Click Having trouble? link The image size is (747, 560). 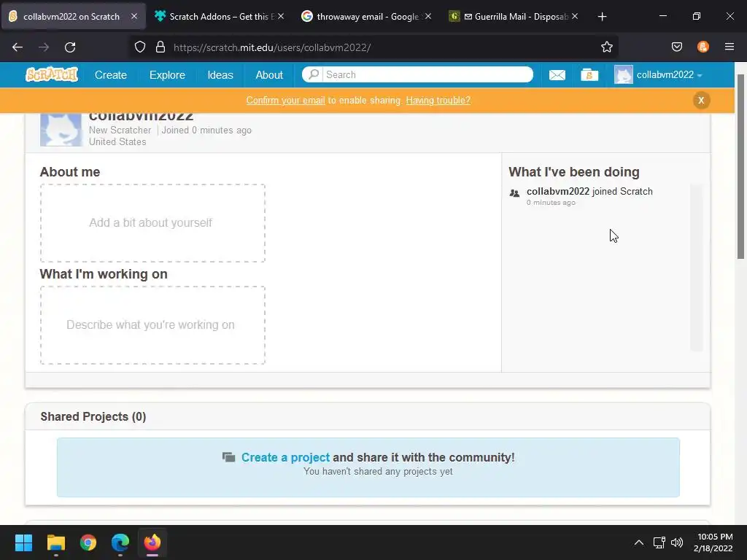(x=438, y=101)
